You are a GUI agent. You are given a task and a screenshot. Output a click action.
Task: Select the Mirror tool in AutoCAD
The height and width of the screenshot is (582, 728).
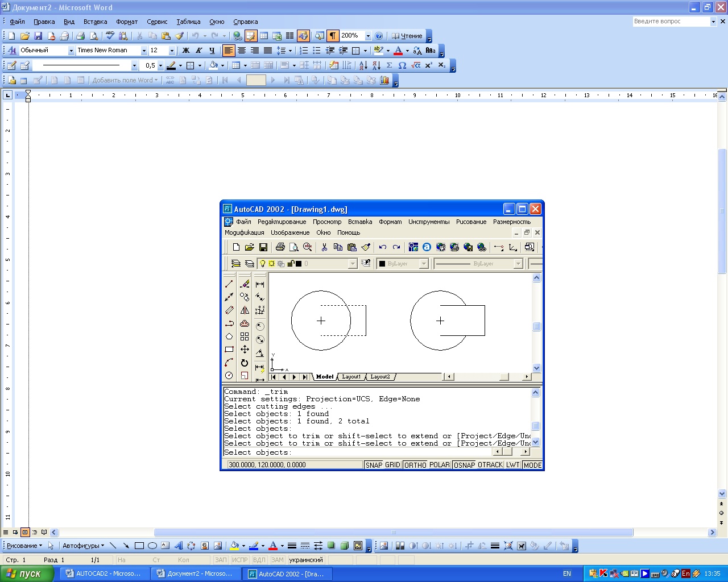tap(245, 310)
